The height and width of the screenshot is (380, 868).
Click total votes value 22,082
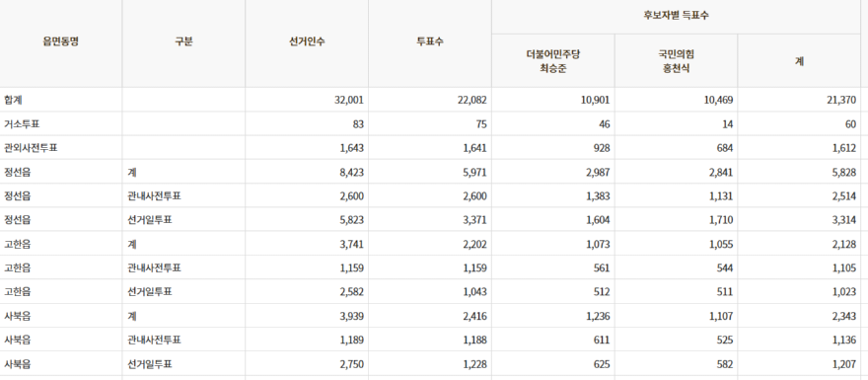pyautogui.click(x=472, y=101)
